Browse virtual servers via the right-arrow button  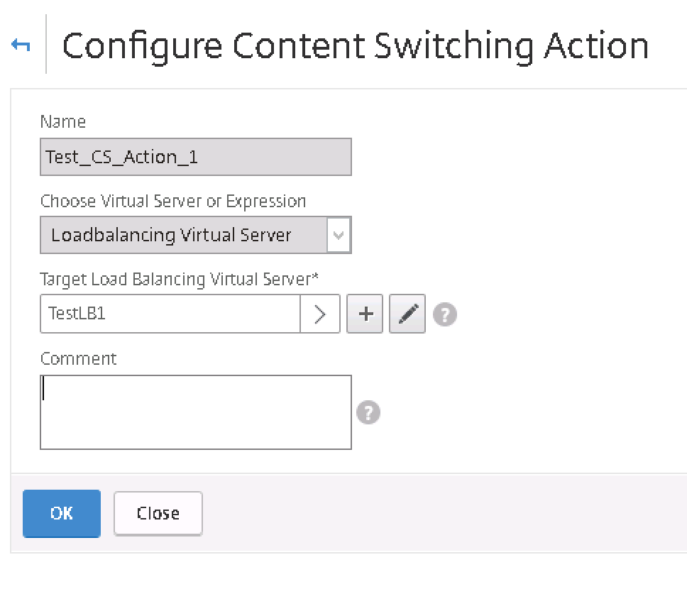point(320,314)
